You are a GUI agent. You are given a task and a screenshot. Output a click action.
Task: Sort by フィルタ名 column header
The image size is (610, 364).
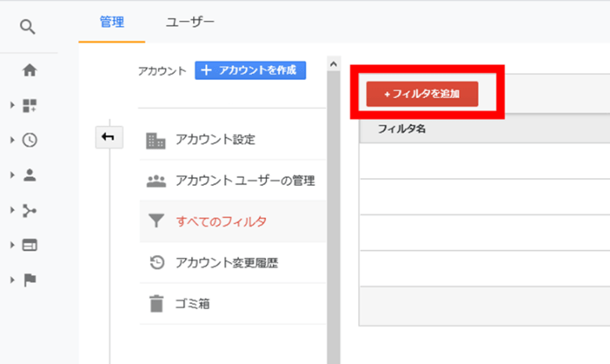(x=401, y=129)
